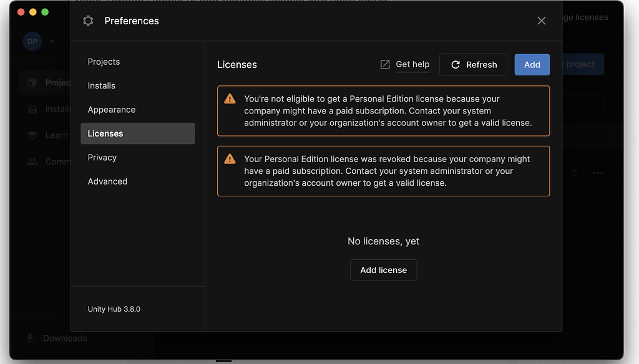Click the Add license button
The height and width of the screenshot is (364, 639).
[383, 270]
